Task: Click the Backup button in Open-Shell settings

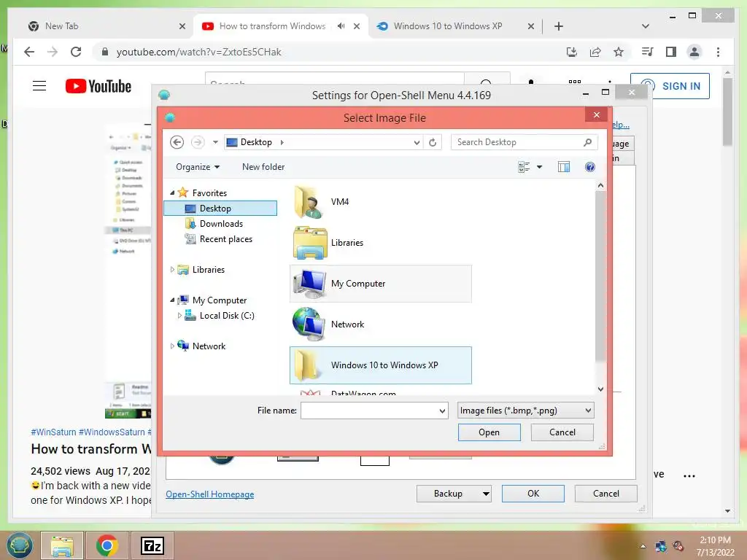Action: pyautogui.click(x=448, y=494)
